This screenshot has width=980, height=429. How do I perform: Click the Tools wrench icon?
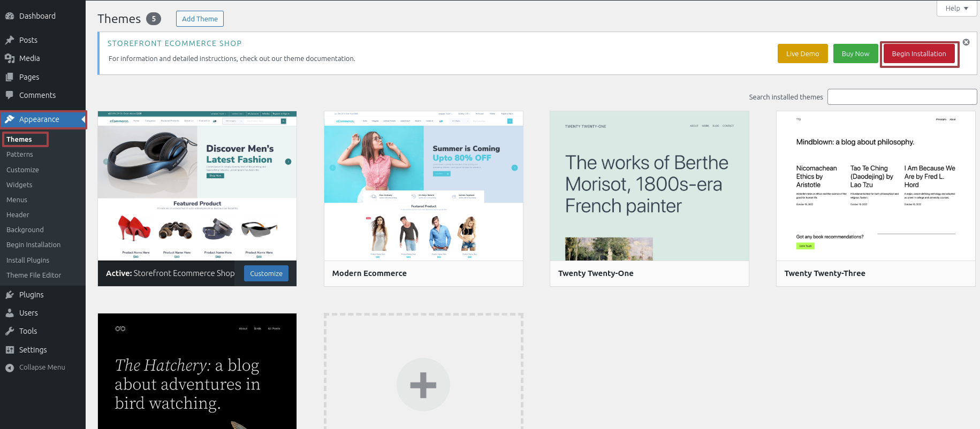[x=10, y=331]
